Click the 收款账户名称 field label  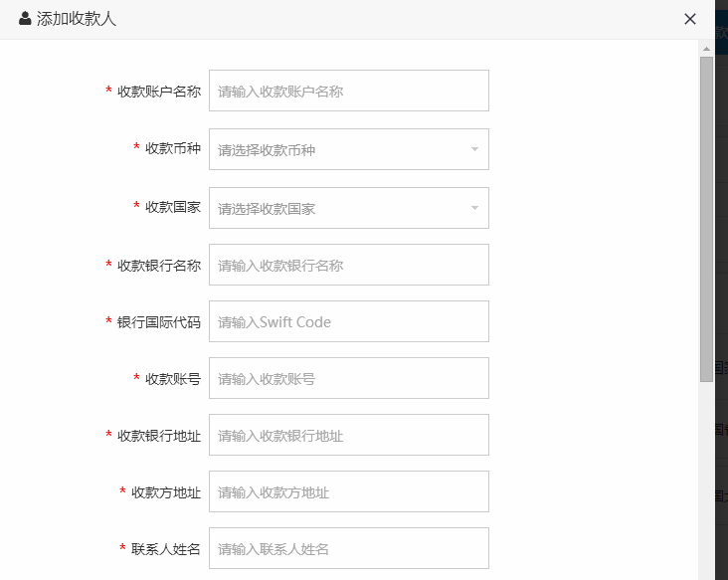point(158,92)
